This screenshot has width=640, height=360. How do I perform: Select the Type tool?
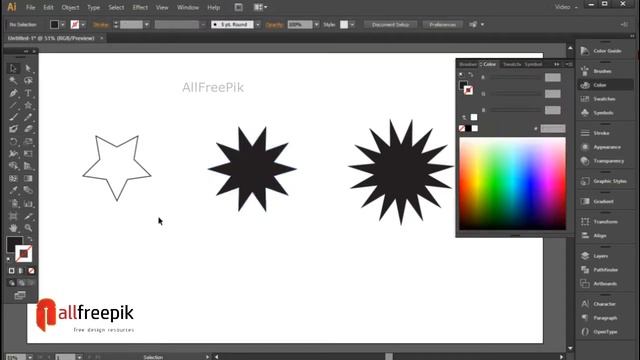tap(28, 93)
